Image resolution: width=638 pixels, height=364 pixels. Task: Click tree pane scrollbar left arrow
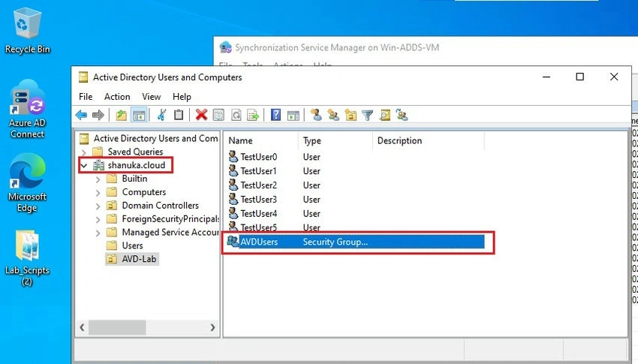(83, 327)
